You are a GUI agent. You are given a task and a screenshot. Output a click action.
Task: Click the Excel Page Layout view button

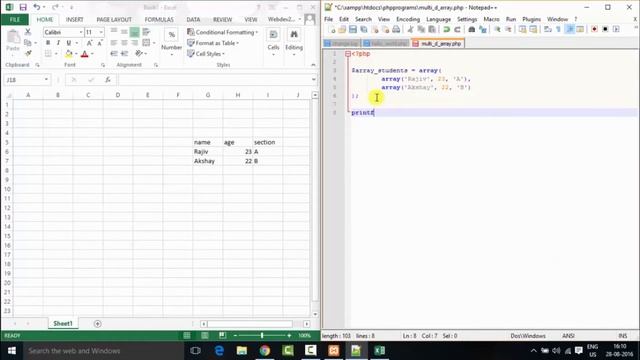pos(205,336)
